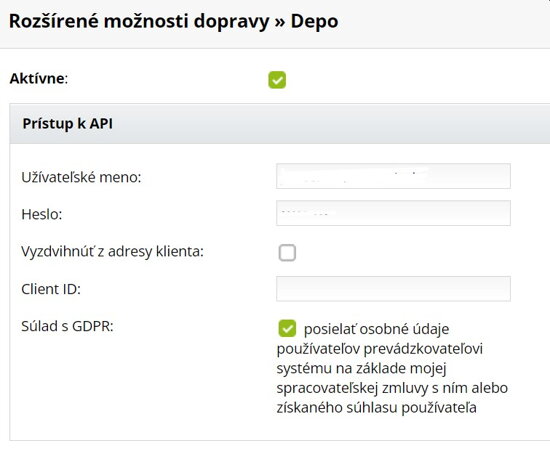Click the Heslo label

[42, 214]
